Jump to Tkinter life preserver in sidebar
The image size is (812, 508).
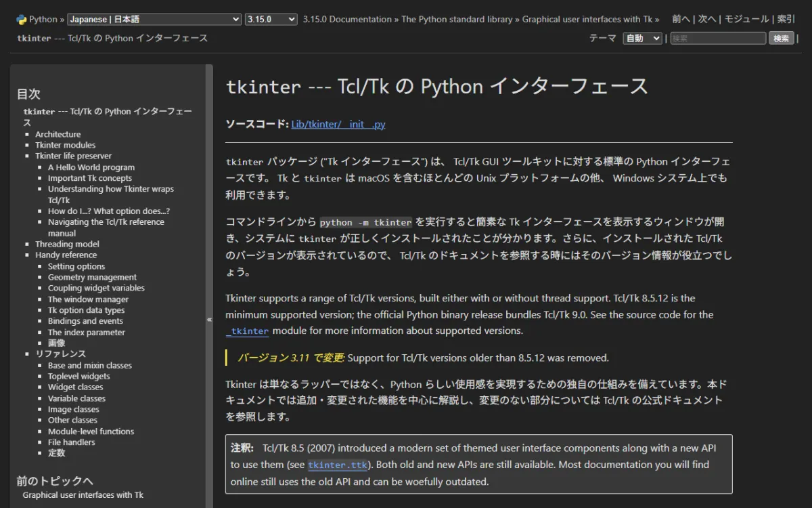[x=74, y=156]
